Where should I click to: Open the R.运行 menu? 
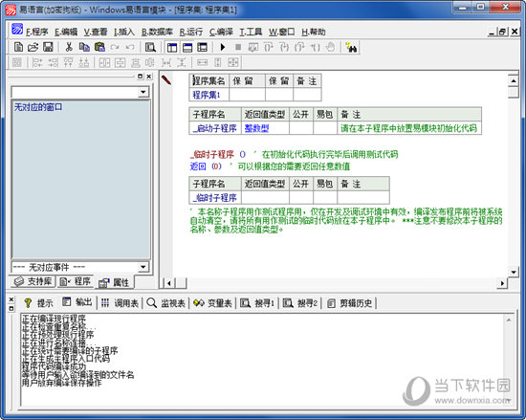pyautogui.click(x=191, y=33)
